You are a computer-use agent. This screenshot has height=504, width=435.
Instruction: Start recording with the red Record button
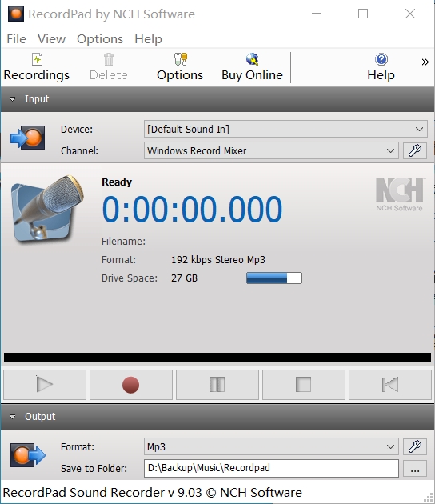click(131, 385)
